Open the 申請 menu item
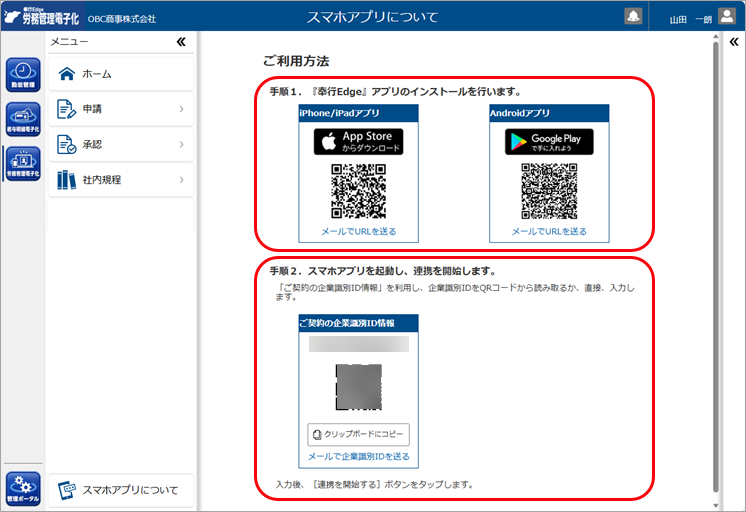 (x=121, y=109)
